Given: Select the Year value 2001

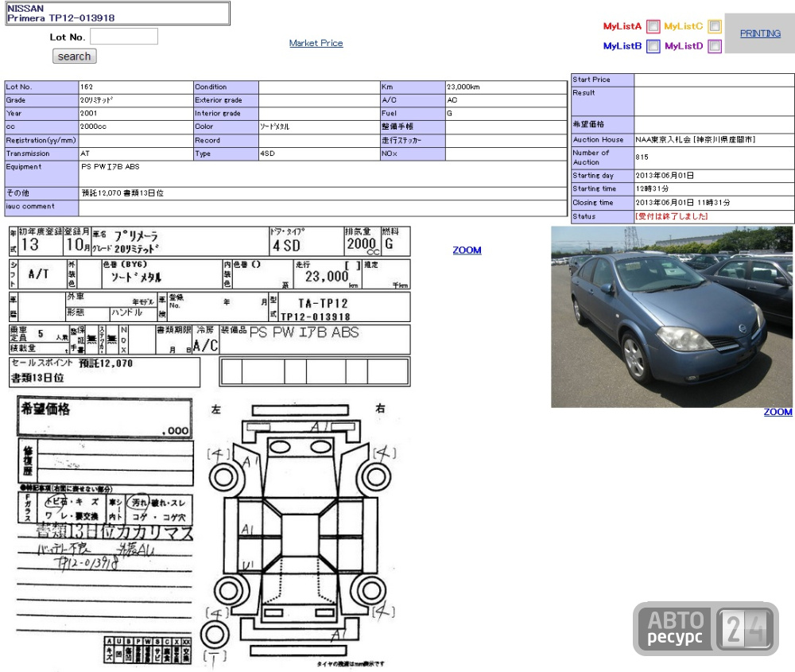Looking at the screenshot, I should tap(88, 114).
